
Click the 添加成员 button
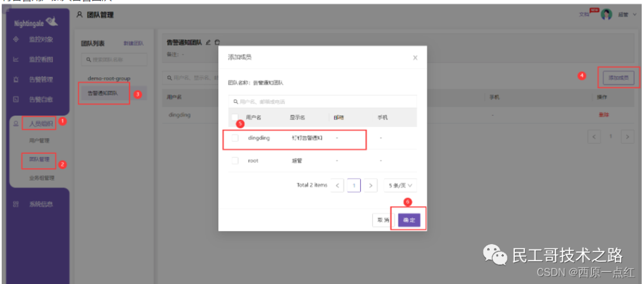pyautogui.click(x=618, y=77)
